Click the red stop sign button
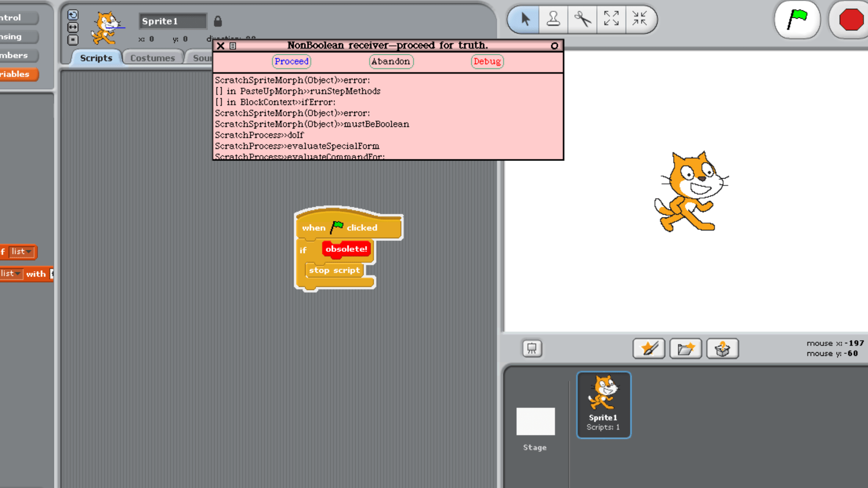This screenshot has width=868, height=488. [x=851, y=20]
